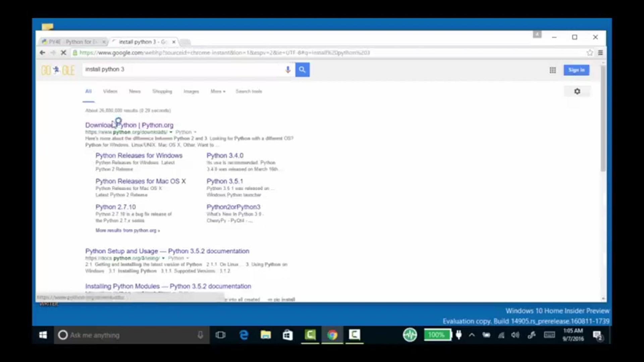
Task: Click green heartbeat monitor tray icon
Action: [x=410, y=335]
